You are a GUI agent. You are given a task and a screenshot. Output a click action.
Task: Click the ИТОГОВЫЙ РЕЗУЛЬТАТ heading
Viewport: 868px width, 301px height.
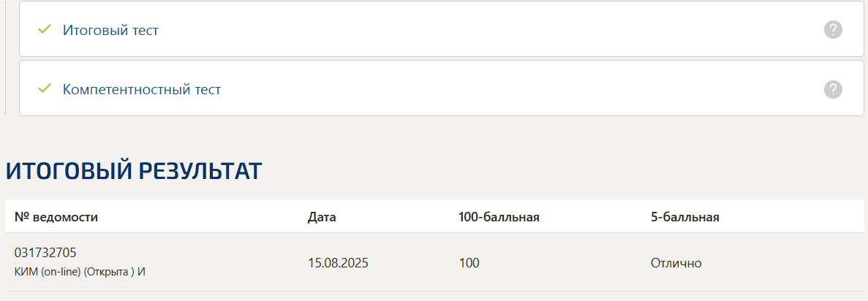tap(133, 172)
